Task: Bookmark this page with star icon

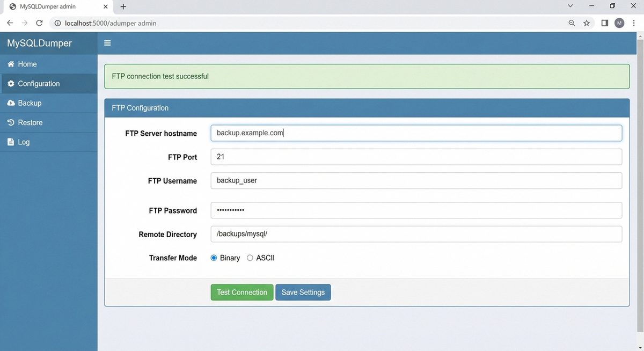Action: [x=587, y=23]
